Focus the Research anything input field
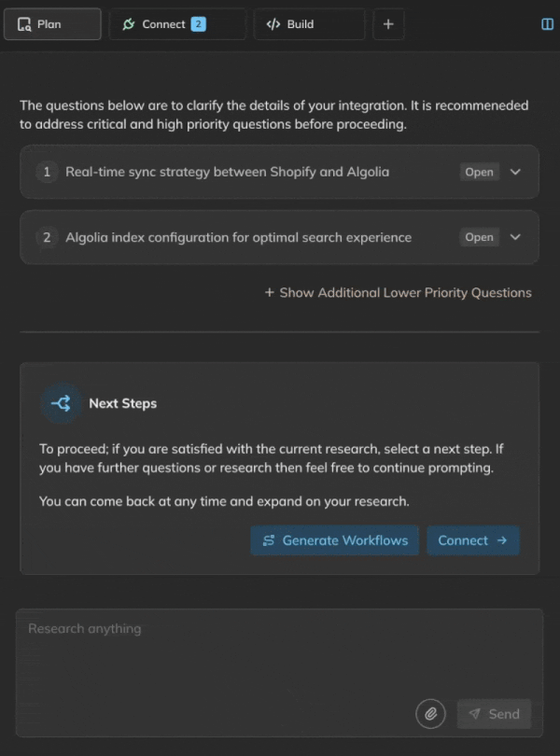Image resolution: width=560 pixels, height=756 pixels. 279,673
